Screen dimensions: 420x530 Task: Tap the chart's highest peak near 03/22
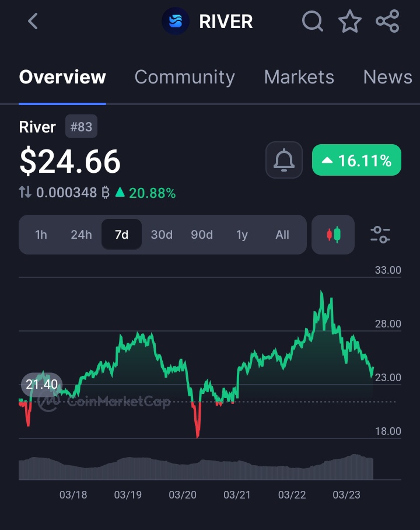point(321,292)
